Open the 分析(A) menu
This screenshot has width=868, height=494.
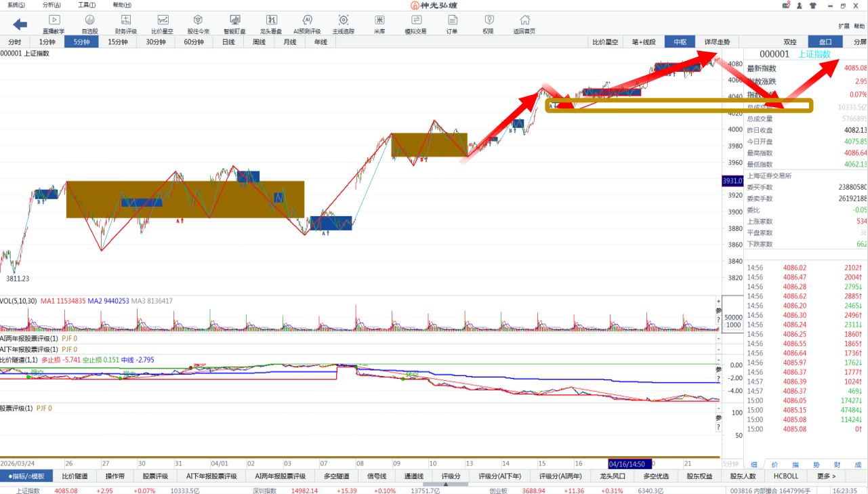click(51, 5)
